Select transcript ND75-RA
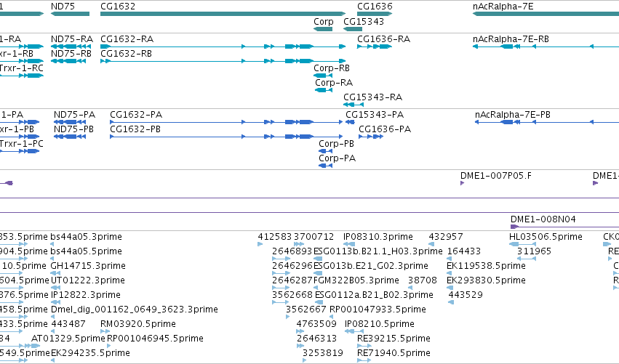The image size is (619, 364). tap(72, 39)
